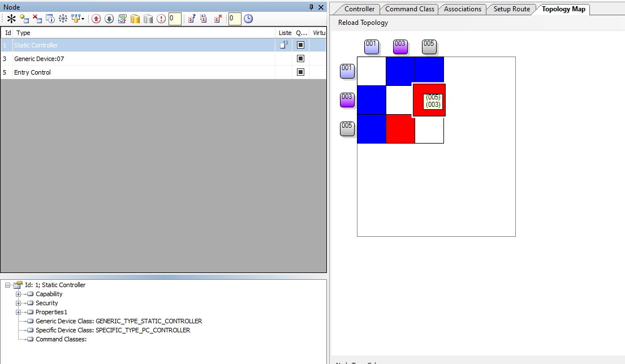Select the Entry Control row
The width and height of the screenshot is (625, 364).
[163, 72]
